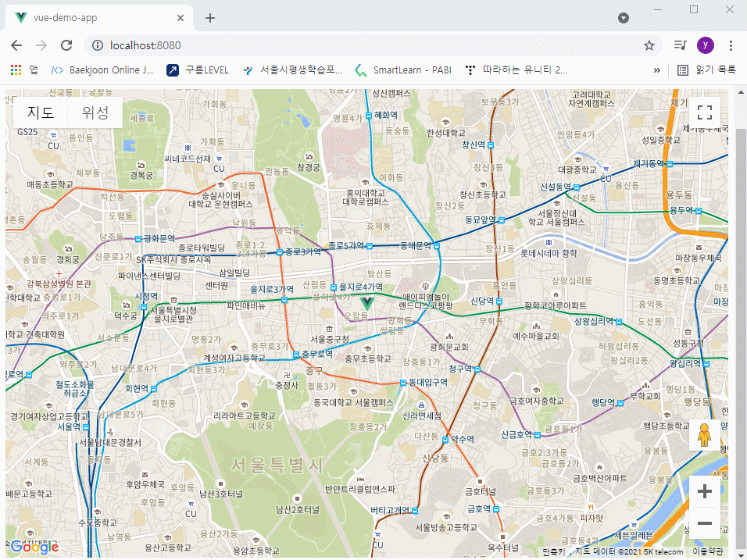The height and width of the screenshot is (560, 747).
Task: Click 롯데시네마 황학 label
Action: (x=549, y=253)
